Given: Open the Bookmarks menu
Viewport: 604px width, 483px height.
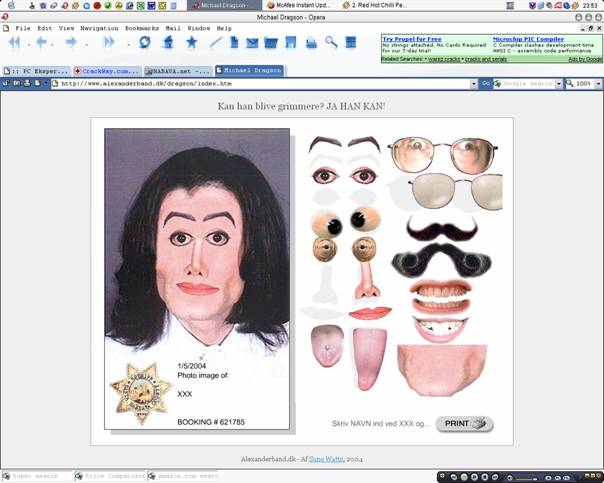Looking at the screenshot, I should [142, 28].
